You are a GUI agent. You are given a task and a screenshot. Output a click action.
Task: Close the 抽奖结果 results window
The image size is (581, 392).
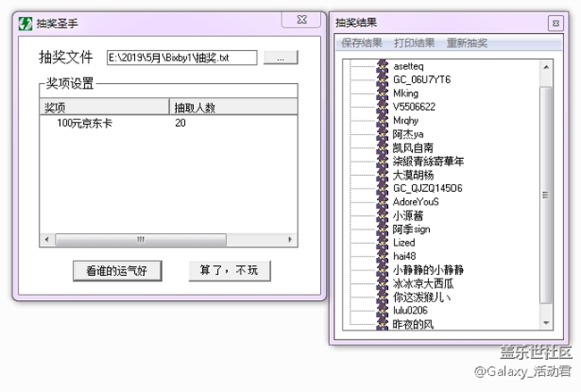coord(556,23)
